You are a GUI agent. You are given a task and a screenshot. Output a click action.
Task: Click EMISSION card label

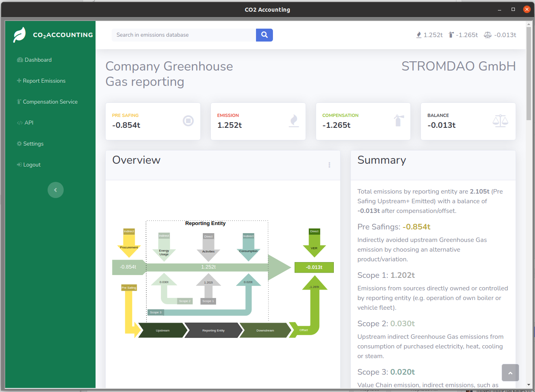coord(228,115)
